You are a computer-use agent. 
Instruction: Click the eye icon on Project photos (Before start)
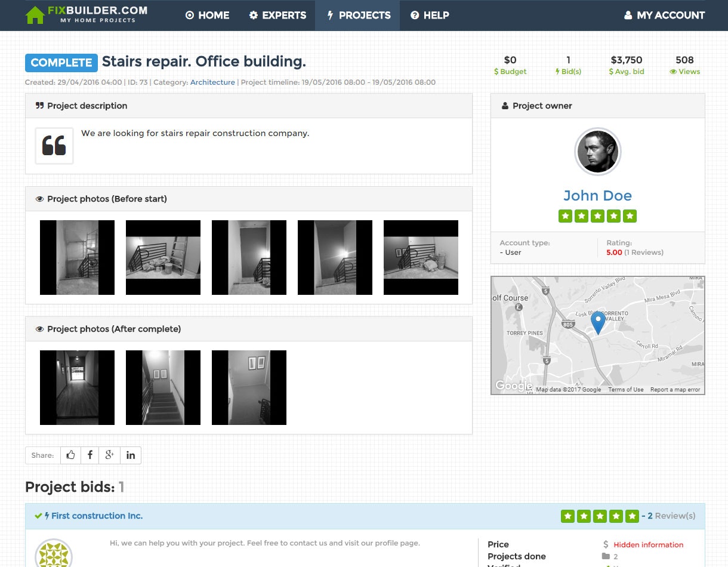39,199
